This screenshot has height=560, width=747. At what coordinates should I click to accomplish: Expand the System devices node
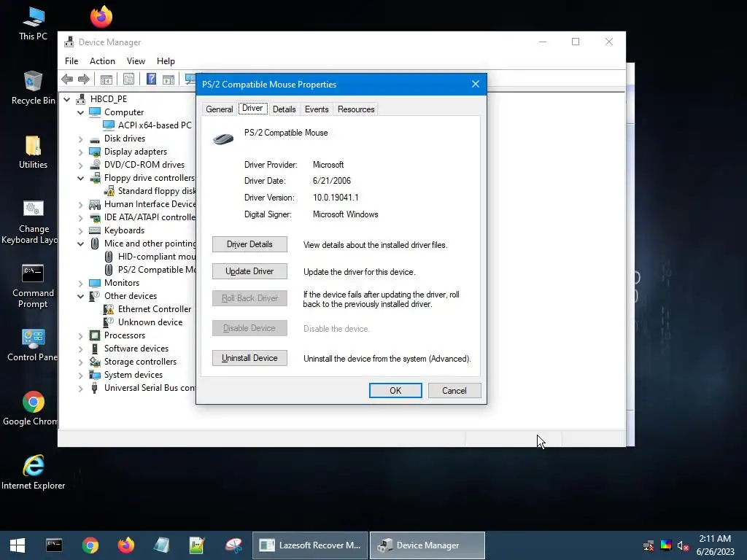click(x=80, y=376)
